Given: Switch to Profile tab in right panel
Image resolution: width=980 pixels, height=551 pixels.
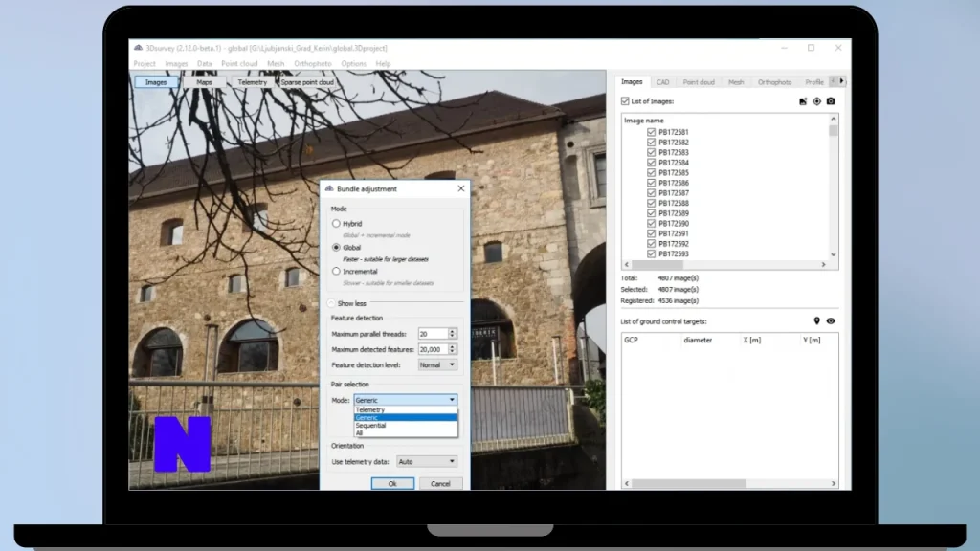Looking at the screenshot, I should (814, 82).
